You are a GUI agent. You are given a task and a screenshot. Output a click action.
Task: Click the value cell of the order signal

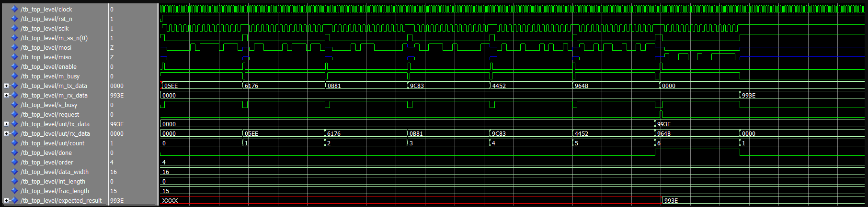133,162
